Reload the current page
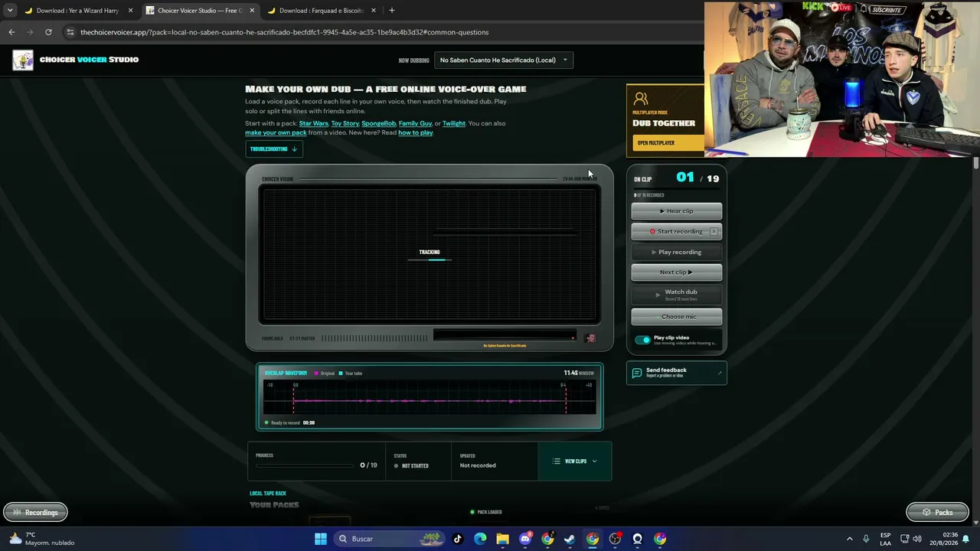 coord(48,32)
